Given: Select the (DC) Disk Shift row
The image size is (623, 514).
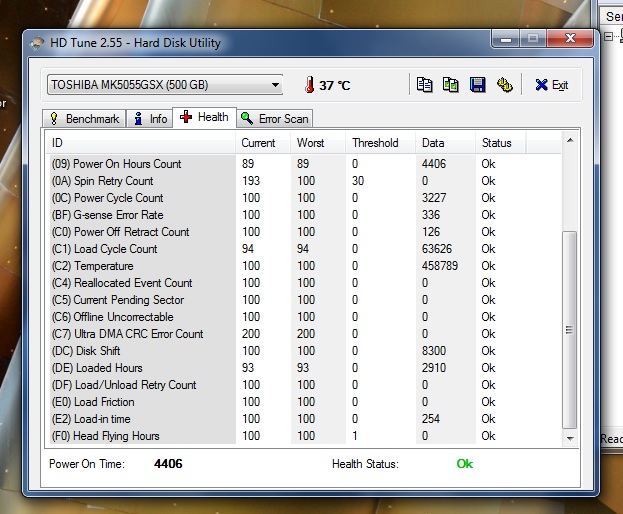Looking at the screenshot, I should click(304, 351).
